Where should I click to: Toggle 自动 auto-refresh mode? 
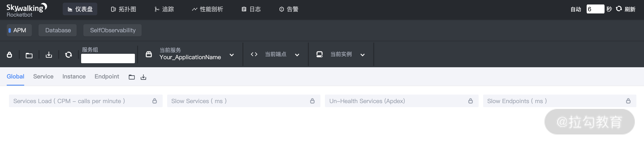(x=576, y=9)
